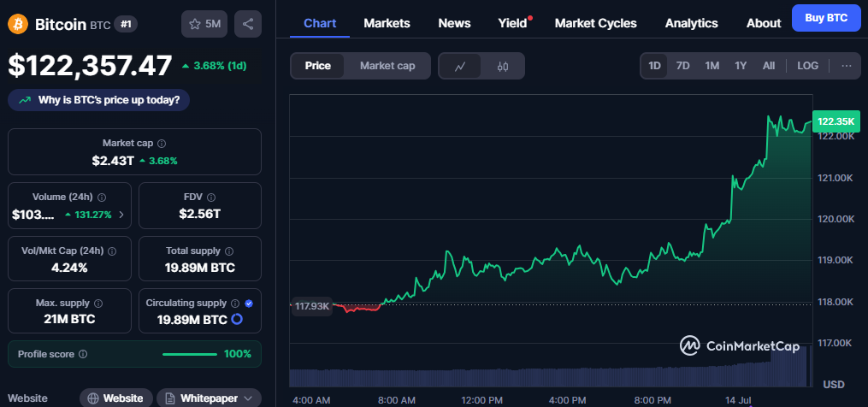Screen dimensions: 868x407
Task: Add Bitcoin to watchlist via star button
Action: tap(204, 24)
